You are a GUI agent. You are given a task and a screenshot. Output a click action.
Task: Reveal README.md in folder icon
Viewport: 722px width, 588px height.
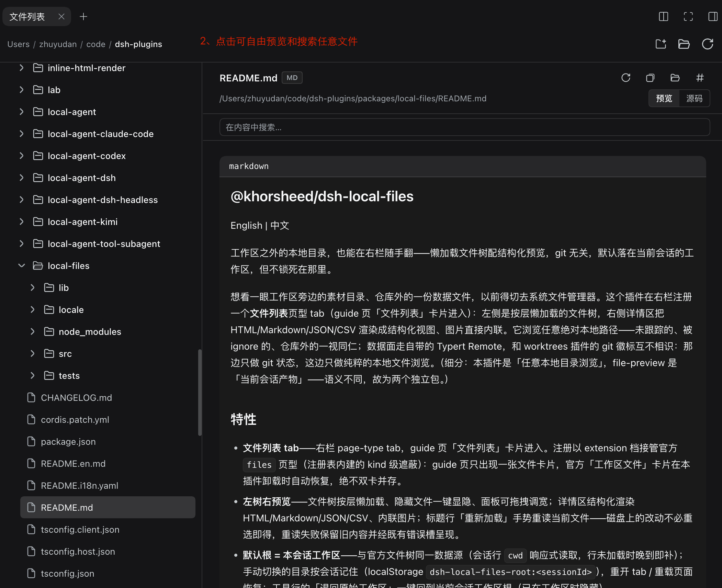[675, 78]
